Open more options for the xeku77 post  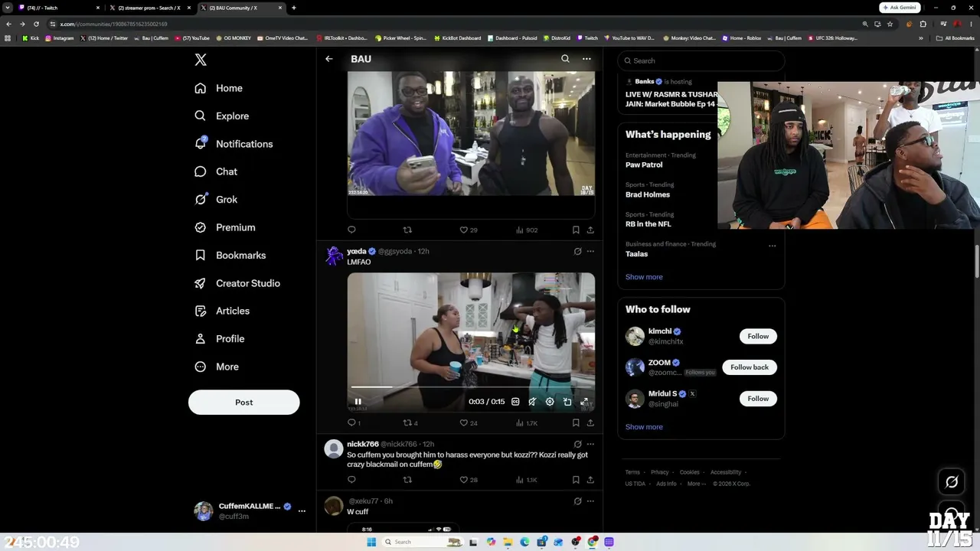point(590,501)
